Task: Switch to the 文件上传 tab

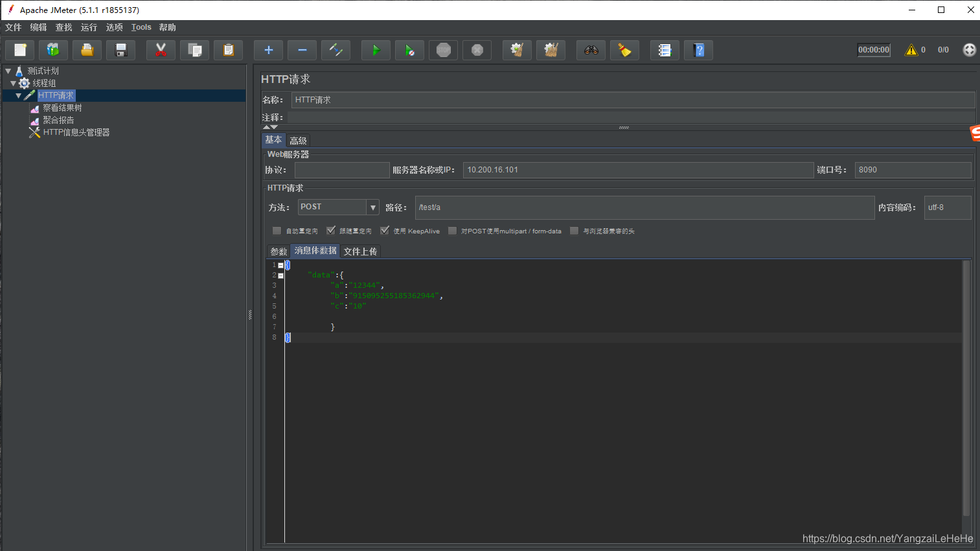Action: tap(360, 252)
